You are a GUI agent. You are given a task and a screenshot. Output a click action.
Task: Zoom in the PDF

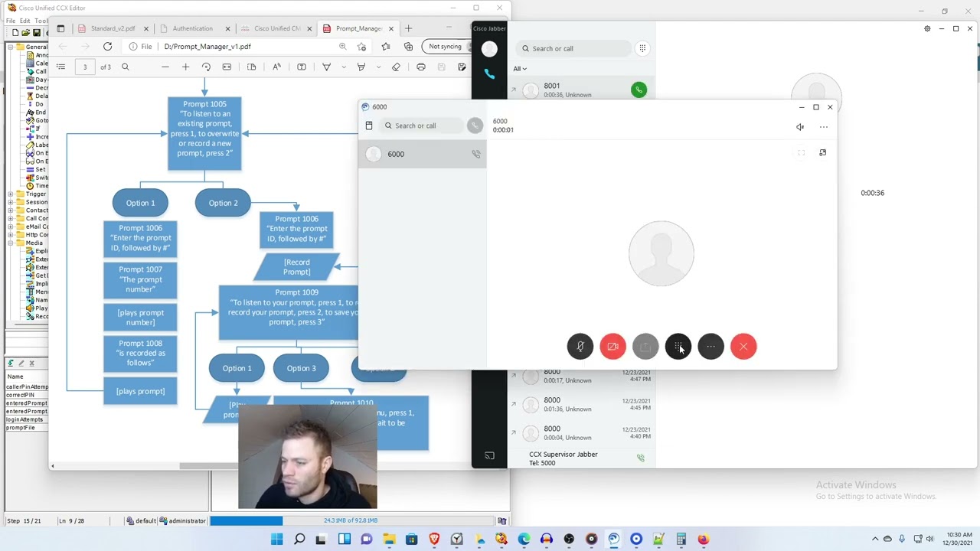click(x=185, y=67)
